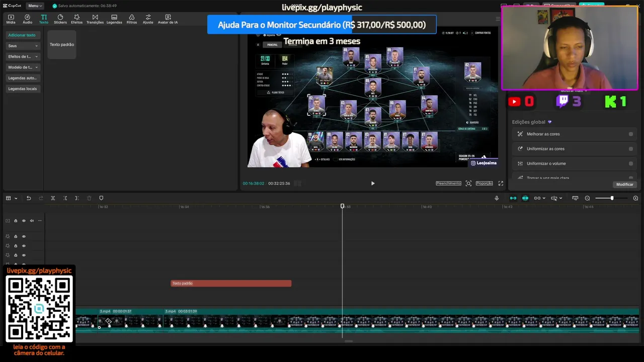Zoom out the timeline
Viewport: 644px width, 362px height.
click(x=587, y=198)
